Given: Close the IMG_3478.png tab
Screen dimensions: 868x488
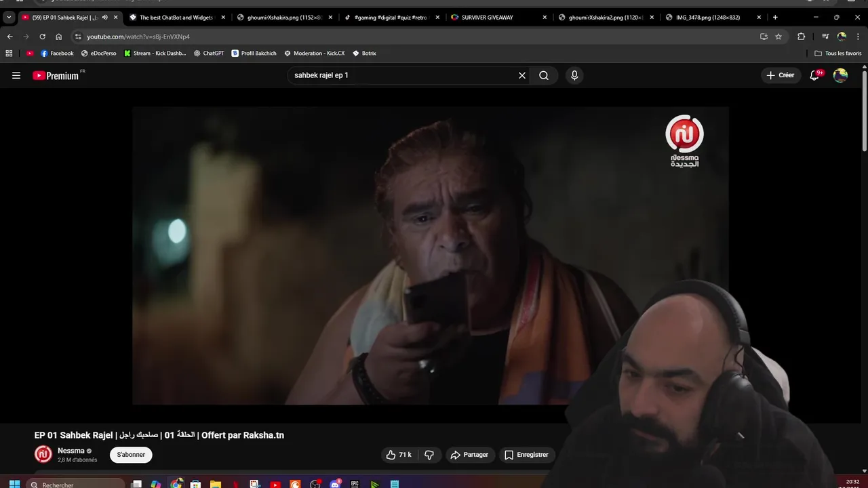Looking at the screenshot, I should (x=759, y=17).
